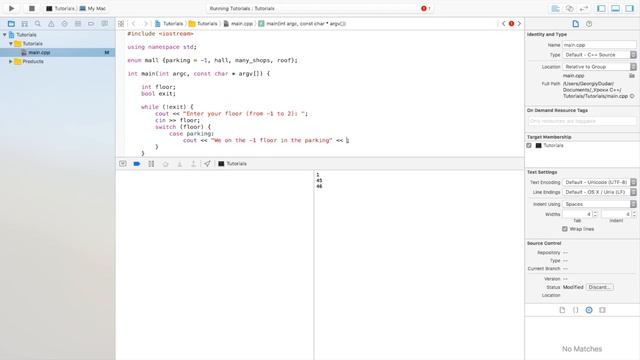Open the Indent Using dropdown

point(599,204)
